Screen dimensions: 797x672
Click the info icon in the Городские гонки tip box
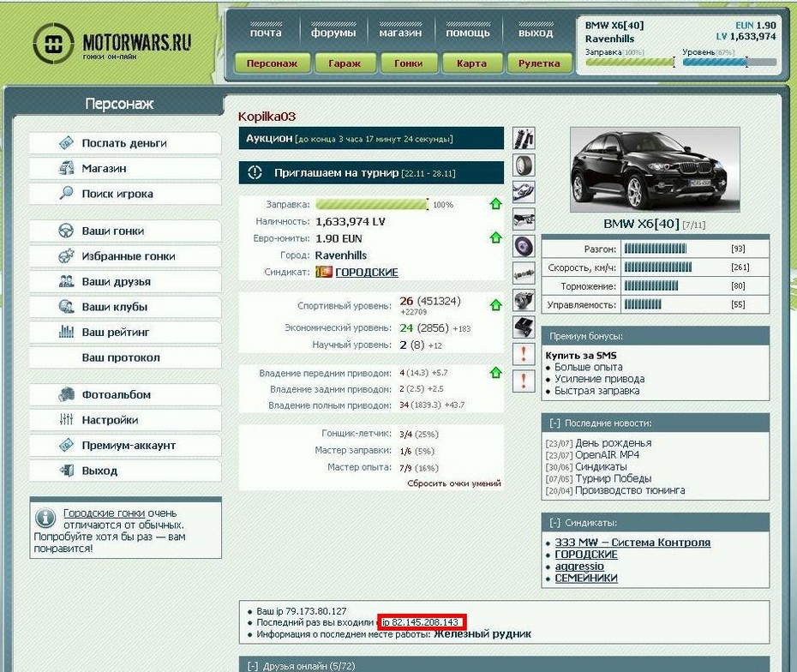[45, 518]
